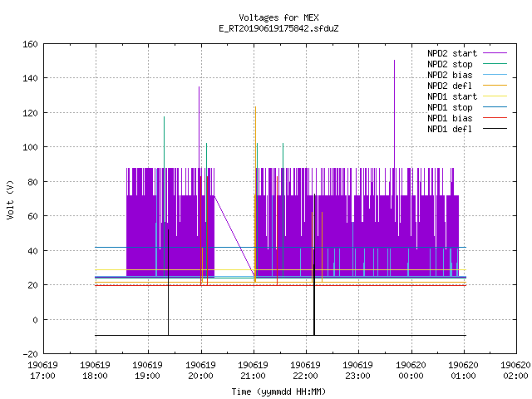Click the 190619 21:00 time tick label

click(253, 371)
